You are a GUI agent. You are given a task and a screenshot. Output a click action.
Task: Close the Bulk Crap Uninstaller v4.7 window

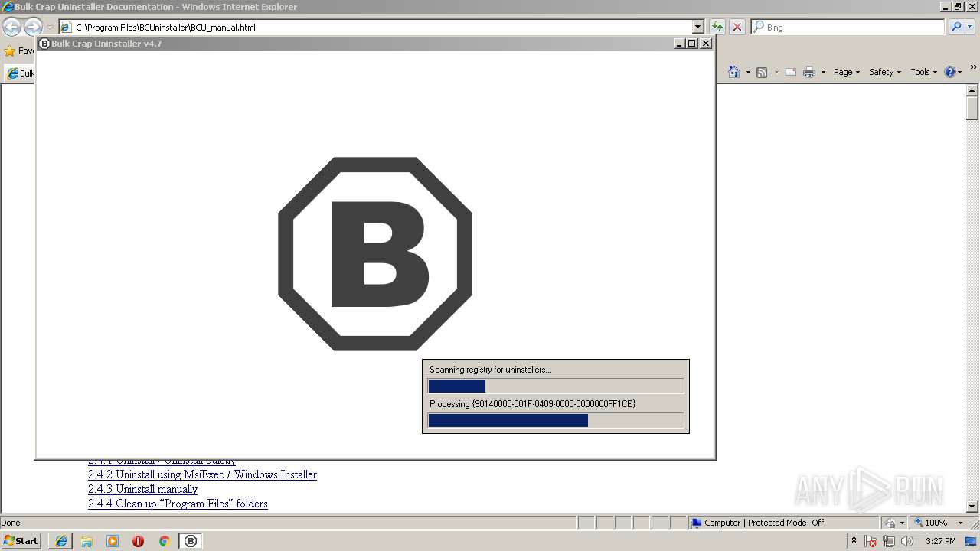click(x=706, y=44)
